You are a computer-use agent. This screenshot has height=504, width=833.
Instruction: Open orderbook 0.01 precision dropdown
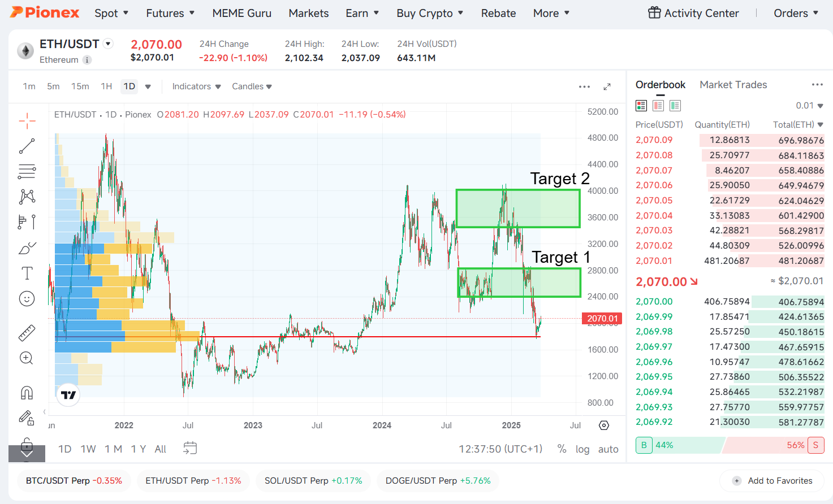pos(809,106)
